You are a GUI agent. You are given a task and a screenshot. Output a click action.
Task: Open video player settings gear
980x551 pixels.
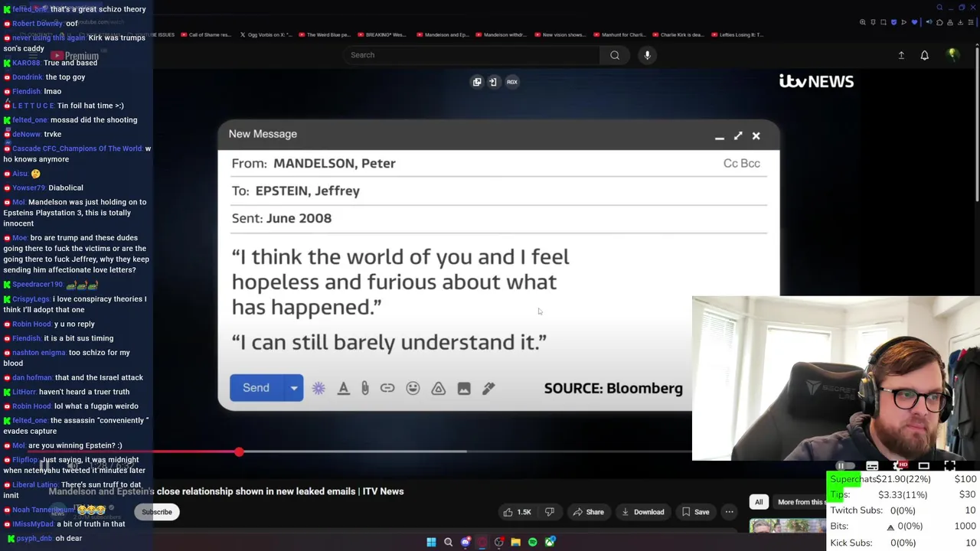coord(898,465)
